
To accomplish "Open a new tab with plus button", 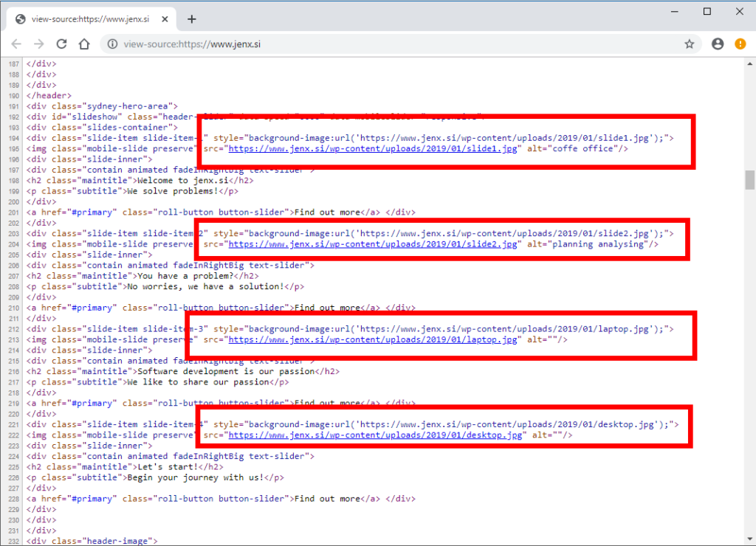I will [192, 19].
